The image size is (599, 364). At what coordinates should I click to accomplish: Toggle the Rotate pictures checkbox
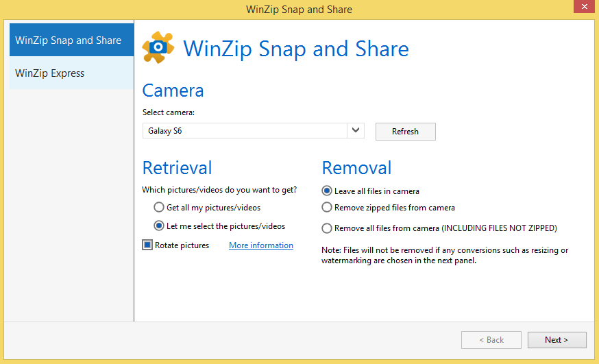147,245
